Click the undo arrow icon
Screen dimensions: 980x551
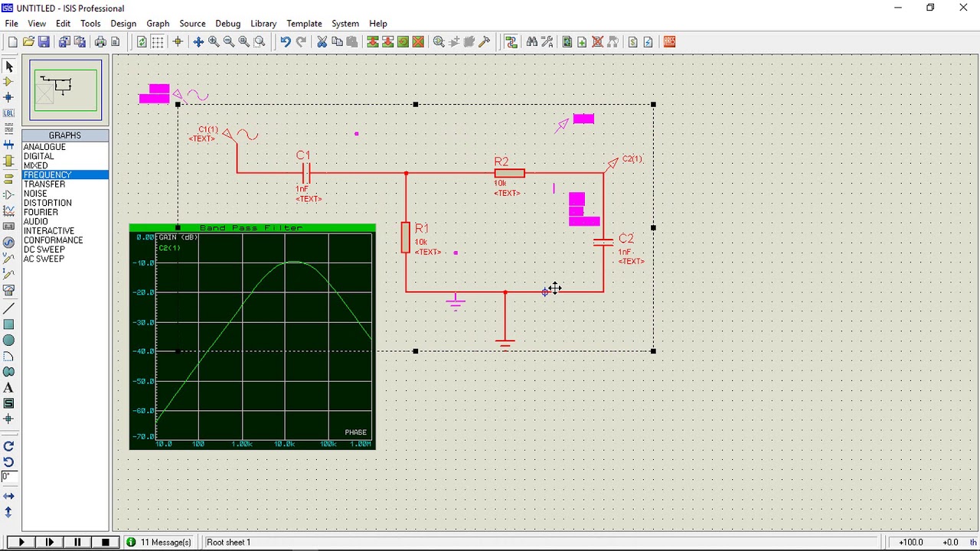[285, 42]
